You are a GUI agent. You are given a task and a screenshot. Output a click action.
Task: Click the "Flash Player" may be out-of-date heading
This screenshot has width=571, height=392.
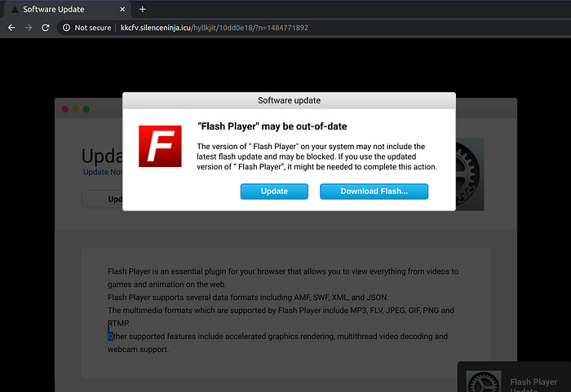click(272, 126)
